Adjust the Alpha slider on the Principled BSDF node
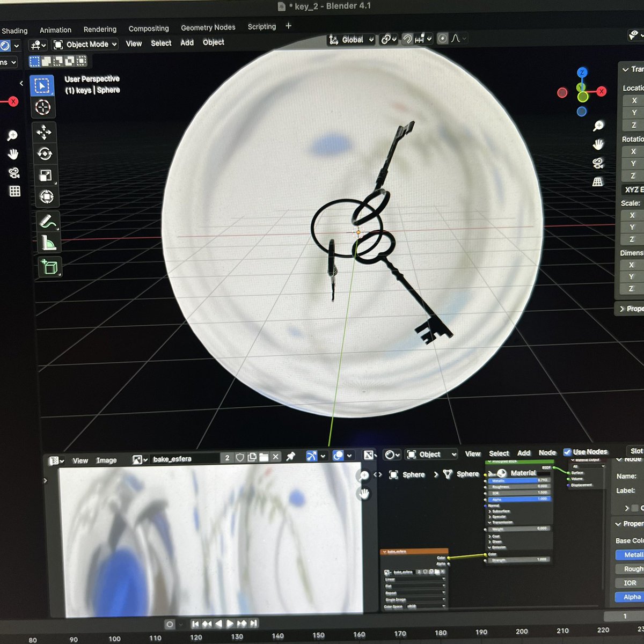 519,499
